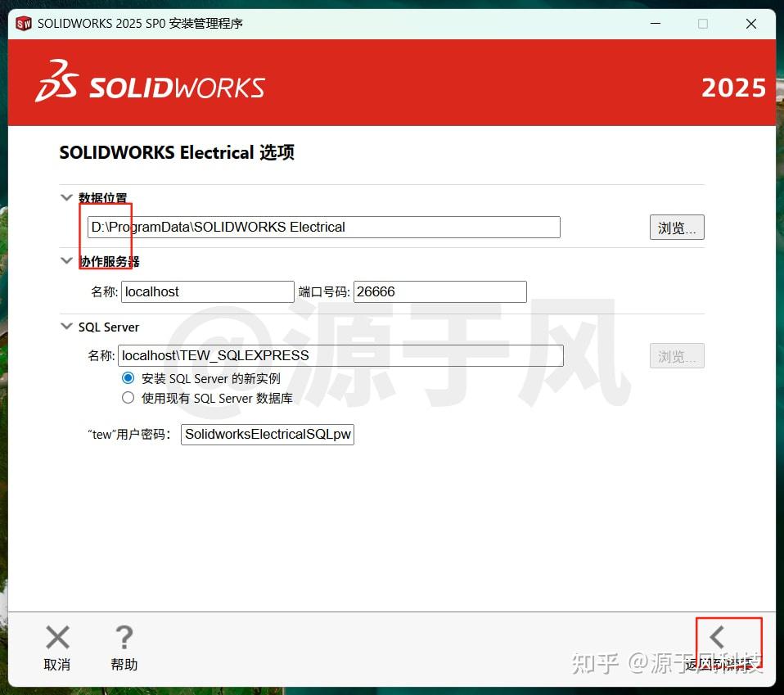Click 浏览 beside the SQL Server name field

(677, 355)
